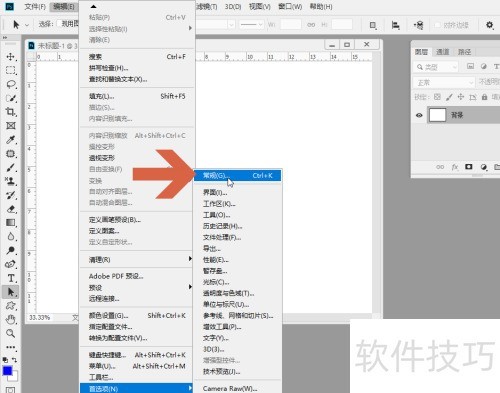Screen dimensions: 500x393
Task: Toggle lock transparent pixels icon
Action: (437, 97)
